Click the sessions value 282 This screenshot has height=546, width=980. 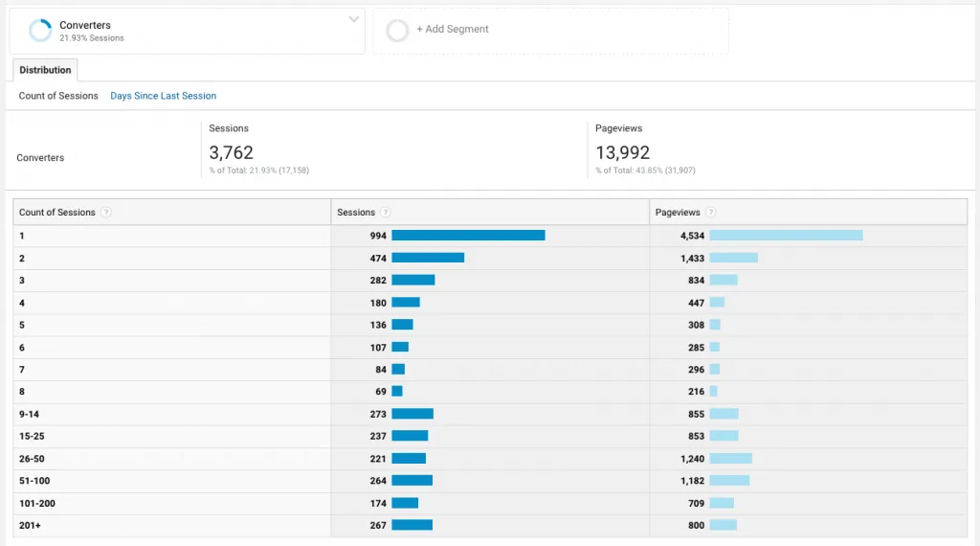[378, 281]
